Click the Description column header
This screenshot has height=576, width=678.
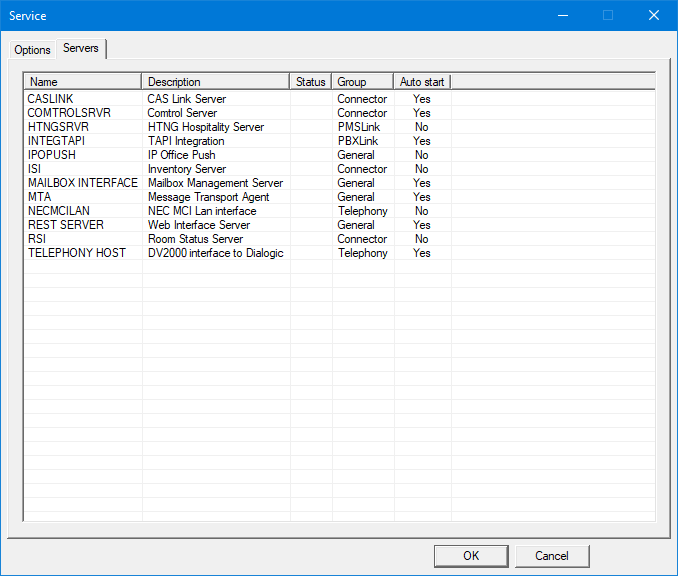click(215, 82)
